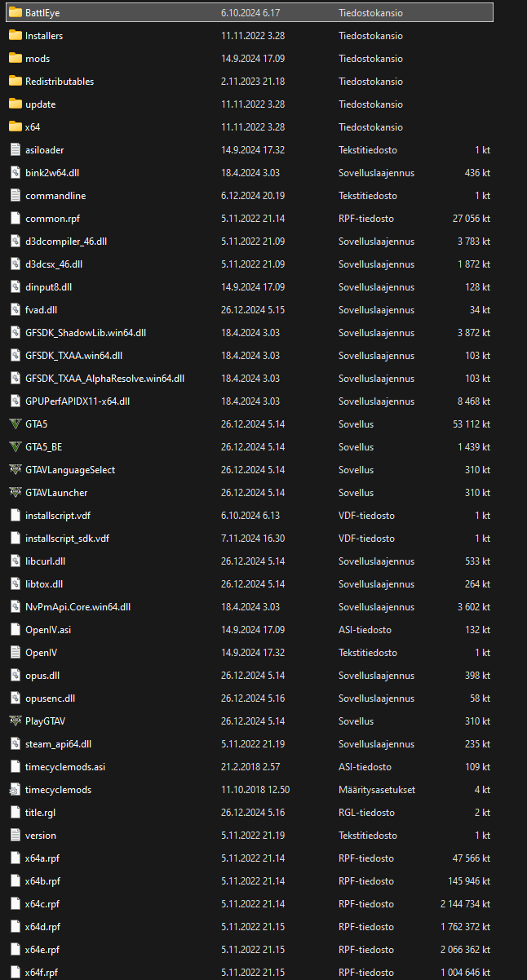Click the BattlEye folder icon
527x980 pixels.
[15, 13]
